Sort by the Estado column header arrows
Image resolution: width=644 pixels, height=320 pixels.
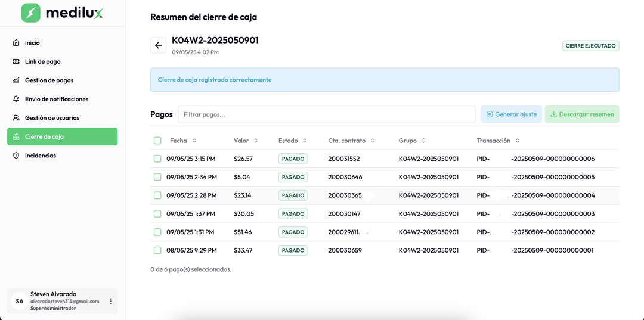coord(305,141)
